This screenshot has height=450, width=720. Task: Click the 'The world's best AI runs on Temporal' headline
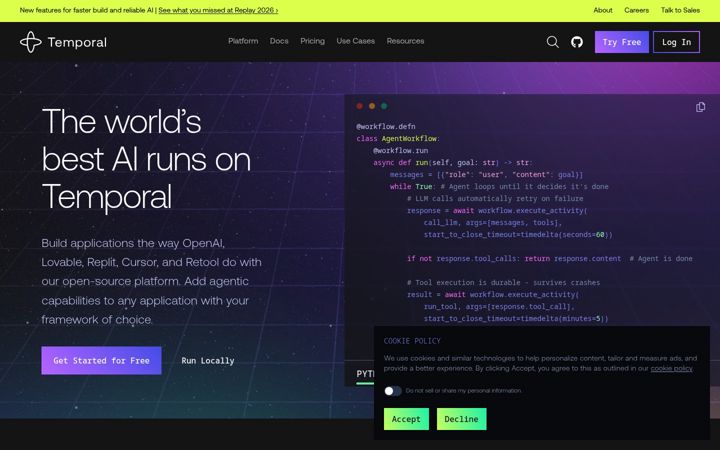(146, 159)
